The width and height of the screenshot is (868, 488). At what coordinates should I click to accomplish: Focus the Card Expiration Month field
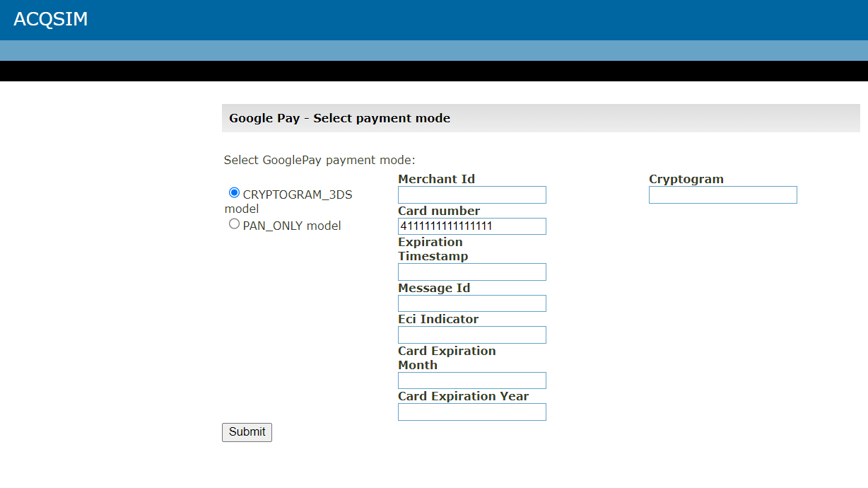point(471,380)
